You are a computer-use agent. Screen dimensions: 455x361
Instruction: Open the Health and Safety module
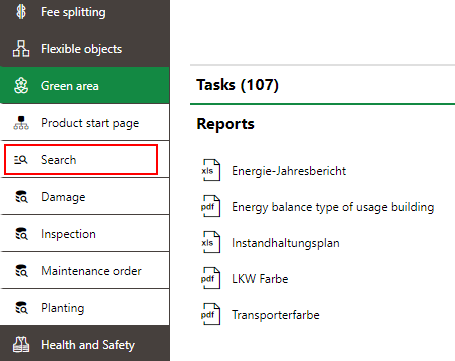pos(85,344)
